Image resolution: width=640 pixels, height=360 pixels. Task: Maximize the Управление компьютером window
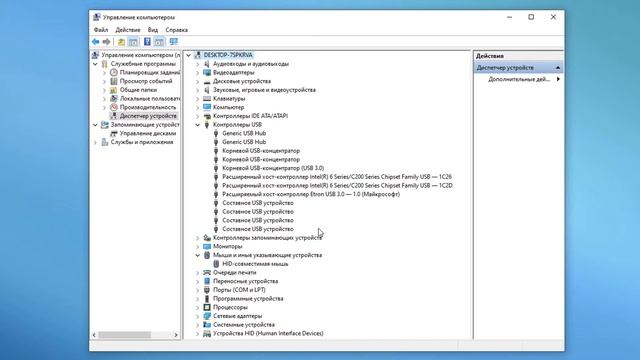(x=531, y=17)
